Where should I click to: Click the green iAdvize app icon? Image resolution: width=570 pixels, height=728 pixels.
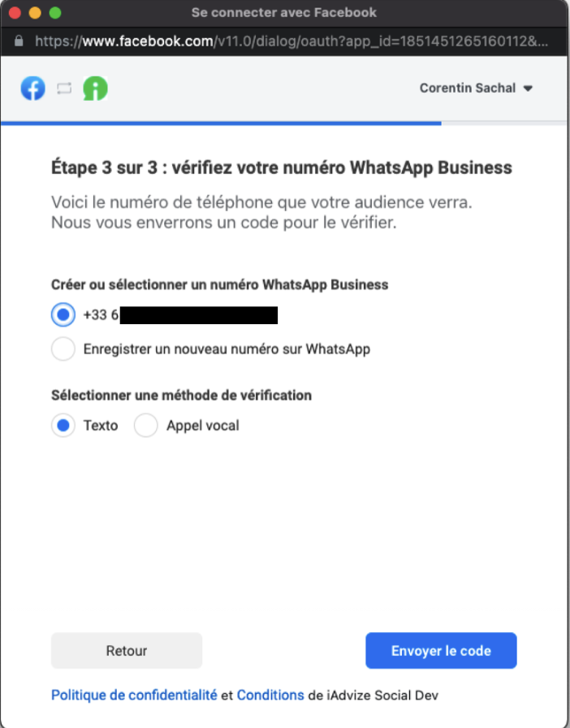[96, 89]
